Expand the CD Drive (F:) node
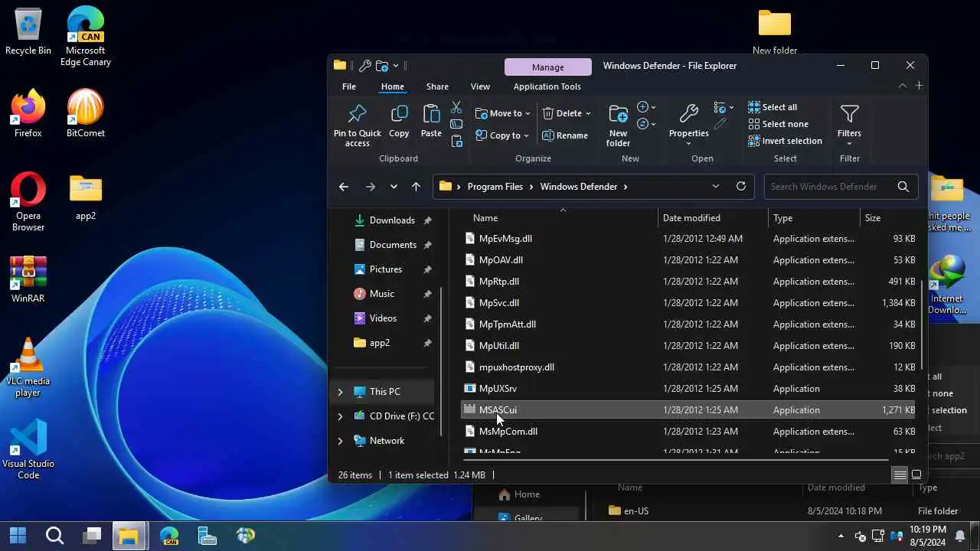 [x=340, y=416]
